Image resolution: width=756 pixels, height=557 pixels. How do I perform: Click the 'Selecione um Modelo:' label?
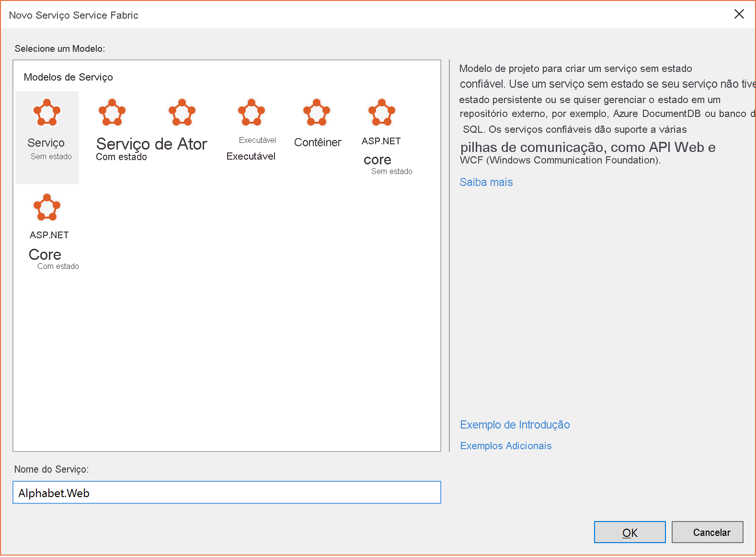coord(60,48)
